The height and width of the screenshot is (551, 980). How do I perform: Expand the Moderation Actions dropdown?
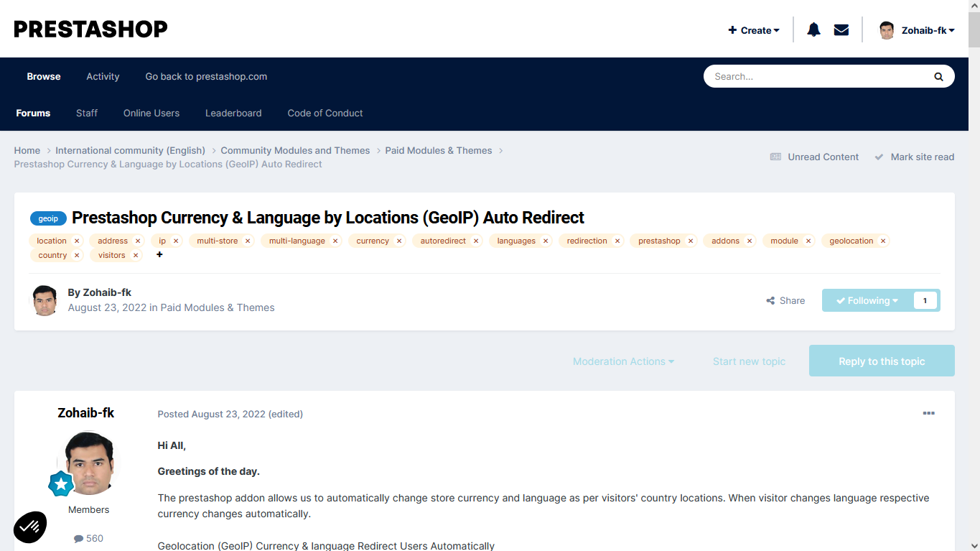pyautogui.click(x=623, y=361)
